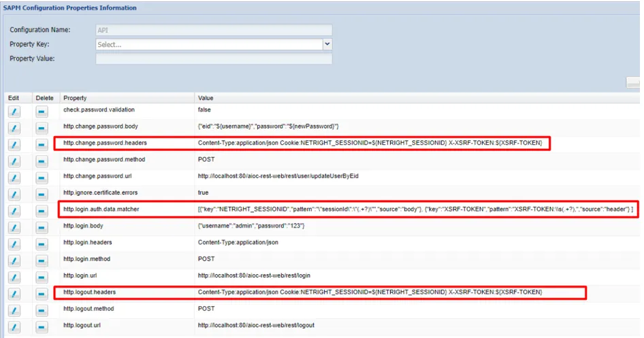Click the updateUserByEid URL value
Screen dimensions: 644x338
(x=278, y=176)
